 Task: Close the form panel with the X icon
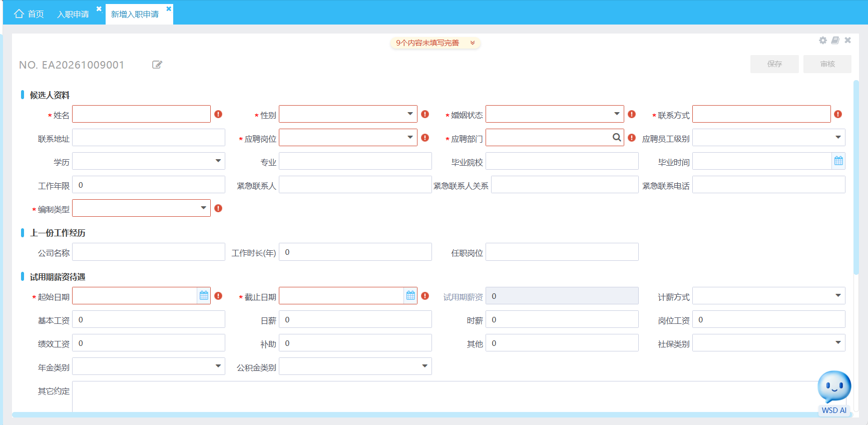(x=848, y=40)
